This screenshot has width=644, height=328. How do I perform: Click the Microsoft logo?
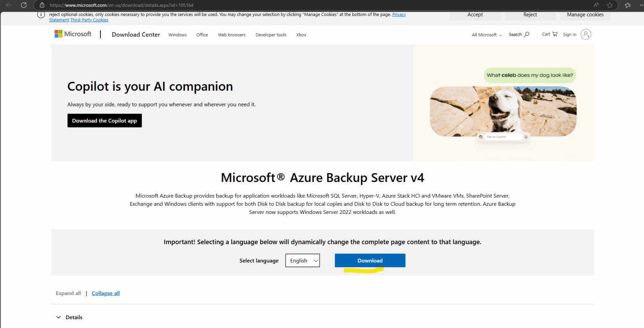point(73,34)
